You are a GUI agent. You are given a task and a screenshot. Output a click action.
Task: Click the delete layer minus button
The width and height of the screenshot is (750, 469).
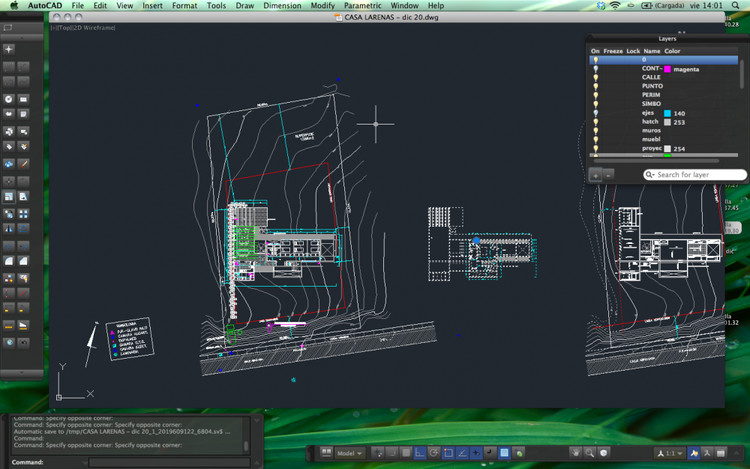coord(608,175)
